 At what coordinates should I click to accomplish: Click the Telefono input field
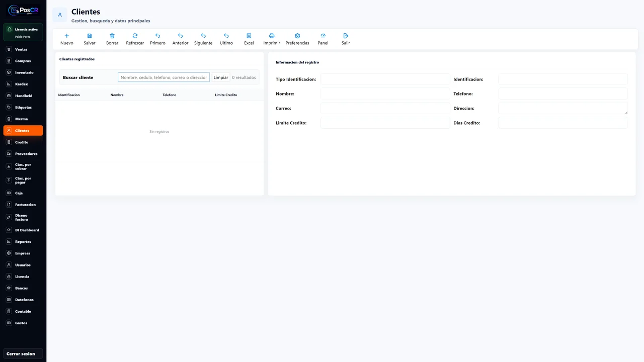pos(563,94)
